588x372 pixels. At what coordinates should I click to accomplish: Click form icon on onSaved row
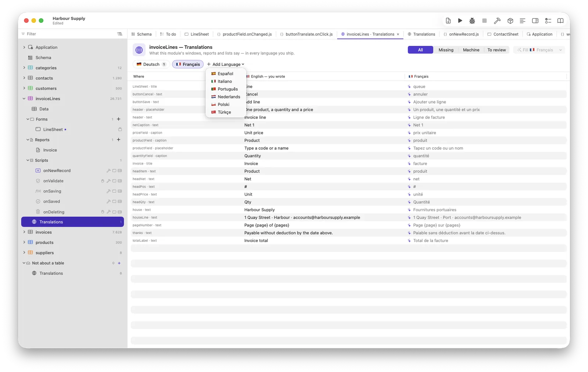[x=114, y=202]
